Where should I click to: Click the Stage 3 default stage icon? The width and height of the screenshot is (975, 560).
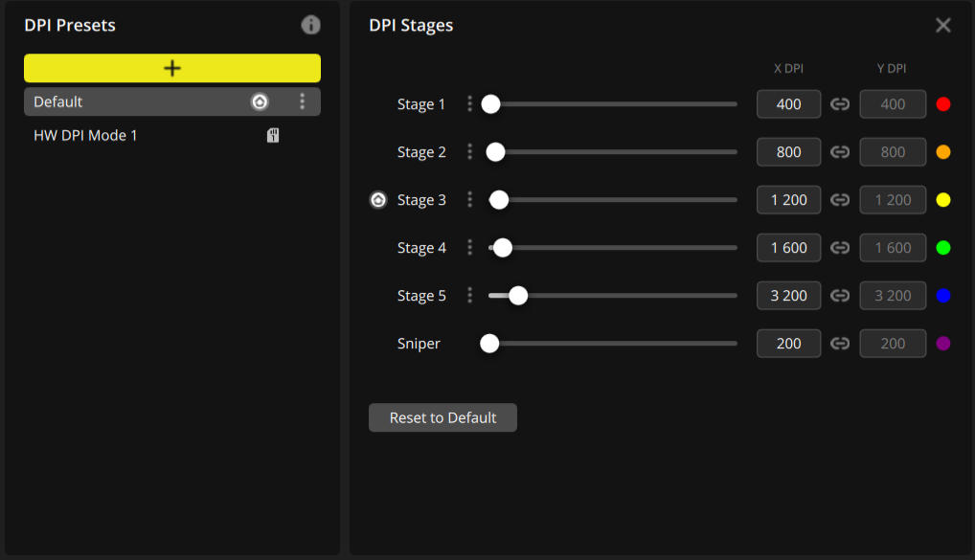(378, 200)
